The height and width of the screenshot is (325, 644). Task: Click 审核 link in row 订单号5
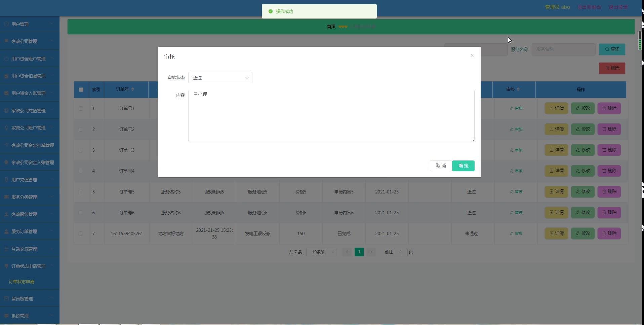pyautogui.click(x=516, y=192)
